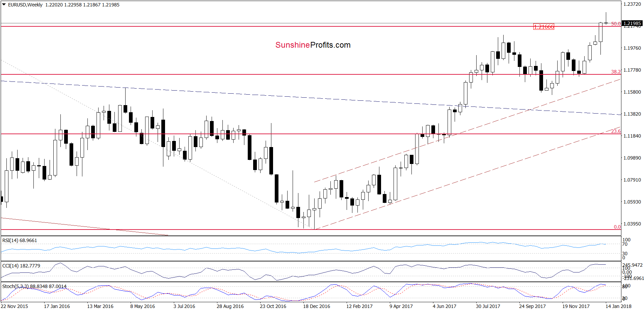The image size is (644, 311).
Task: Click the 1.09890 price axis value
Action: pos(632,158)
